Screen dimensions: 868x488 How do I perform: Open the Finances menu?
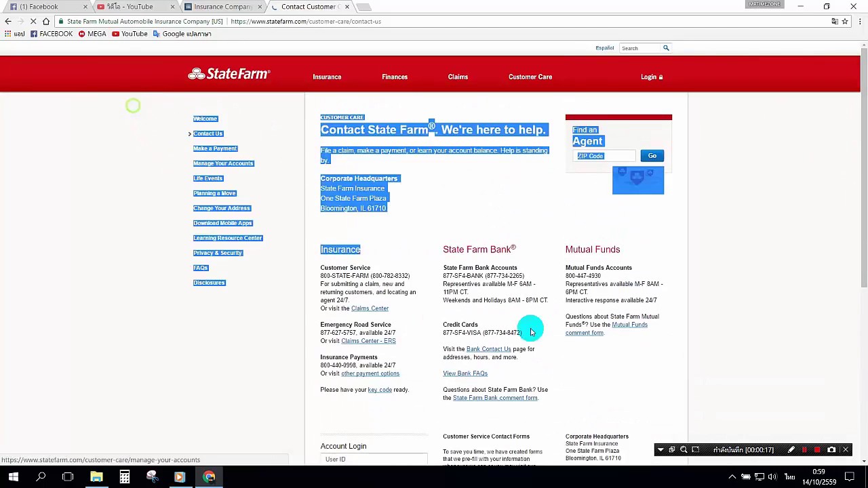395,77
